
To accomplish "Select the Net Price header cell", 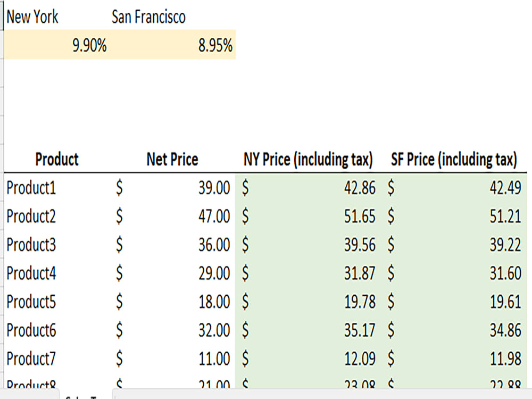I will pos(172,159).
